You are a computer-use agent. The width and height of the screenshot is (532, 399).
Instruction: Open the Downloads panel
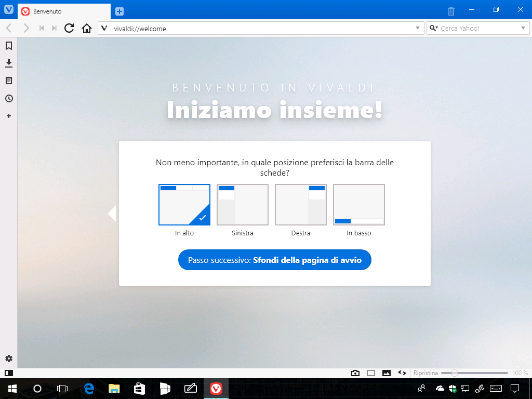click(9, 63)
